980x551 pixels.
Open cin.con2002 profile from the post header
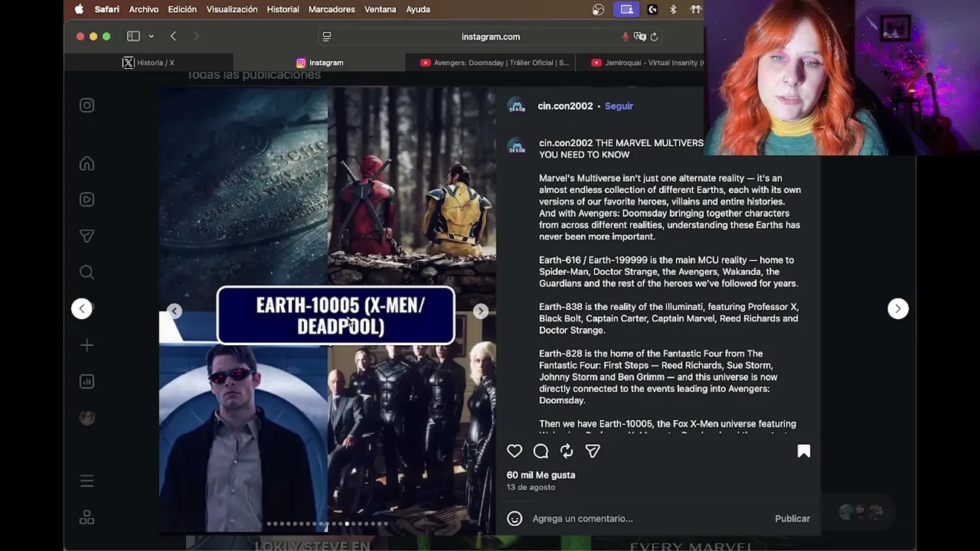[x=565, y=106]
